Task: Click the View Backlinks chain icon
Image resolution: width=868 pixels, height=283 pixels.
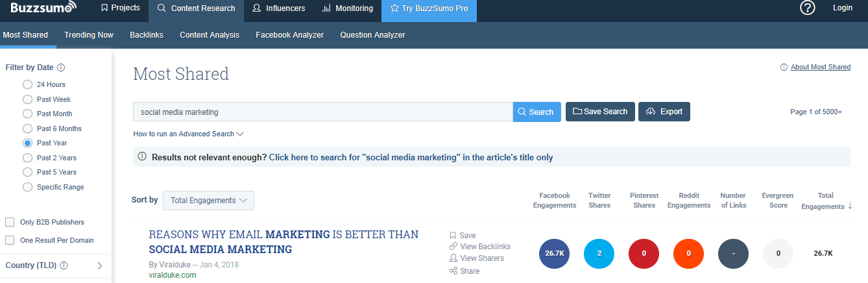Action: [453, 247]
